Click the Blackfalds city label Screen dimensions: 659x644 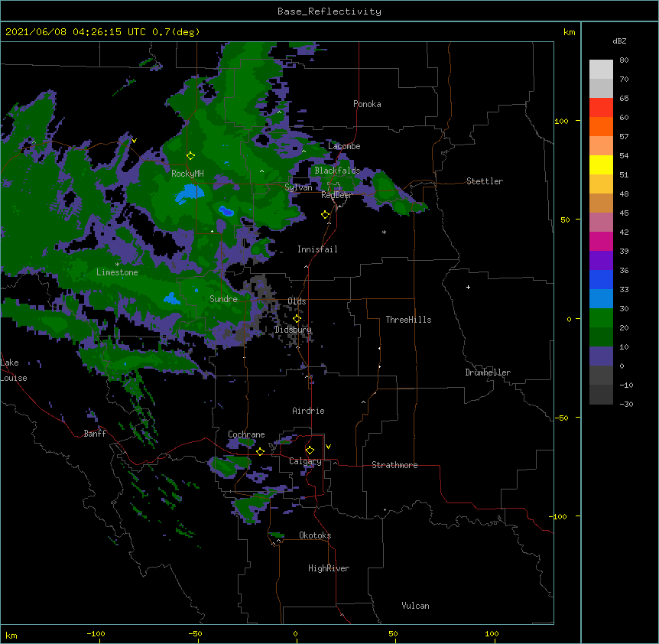pyautogui.click(x=337, y=171)
